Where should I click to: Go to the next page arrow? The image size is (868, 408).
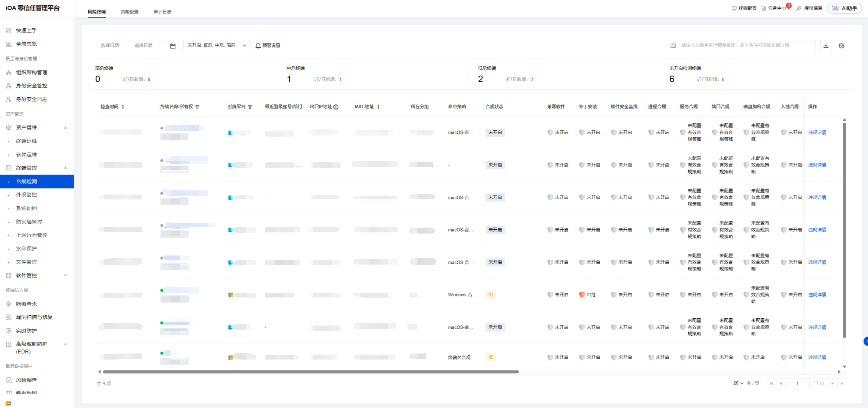[832, 383]
